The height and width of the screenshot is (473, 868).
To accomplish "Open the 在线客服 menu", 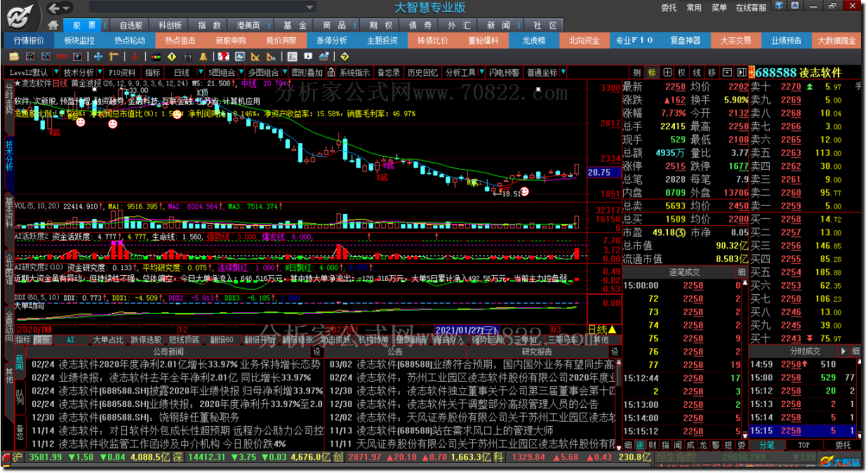I will (x=751, y=8).
